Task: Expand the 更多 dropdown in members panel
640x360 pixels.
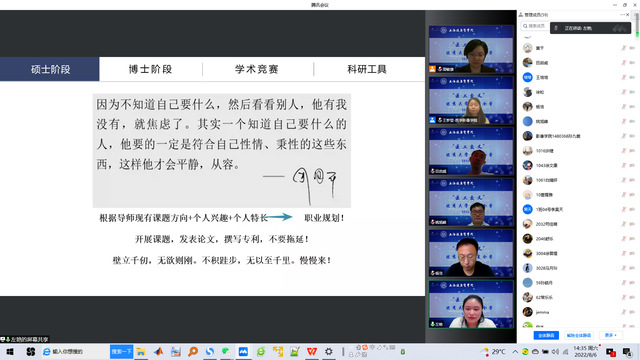Action: [x=611, y=335]
